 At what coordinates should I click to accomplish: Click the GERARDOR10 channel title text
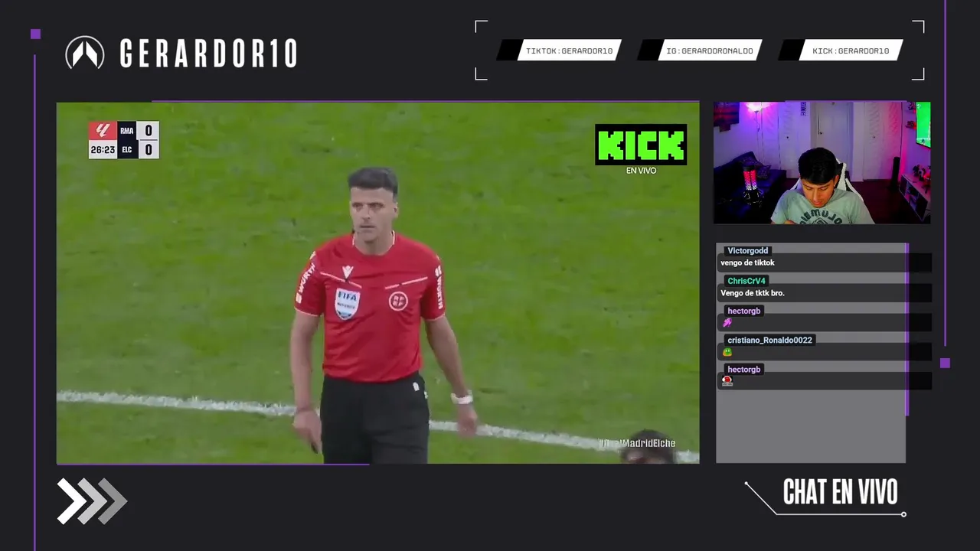click(208, 54)
